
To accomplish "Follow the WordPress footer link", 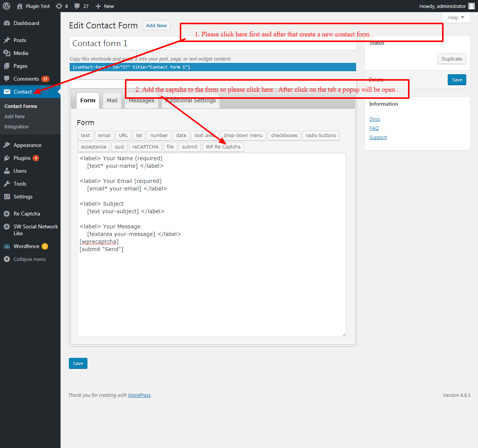I will pyautogui.click(x=139, y=395).
